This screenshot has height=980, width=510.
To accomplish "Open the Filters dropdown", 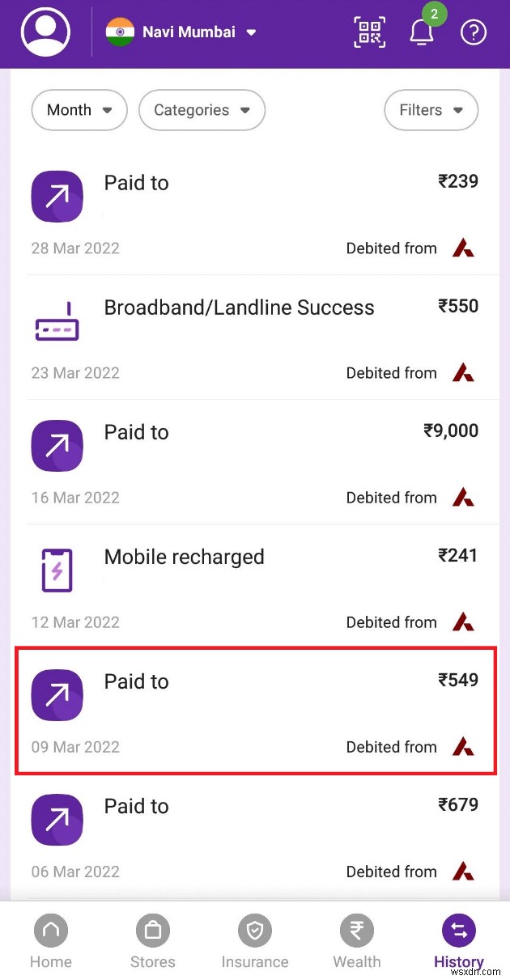I will 431,110.
